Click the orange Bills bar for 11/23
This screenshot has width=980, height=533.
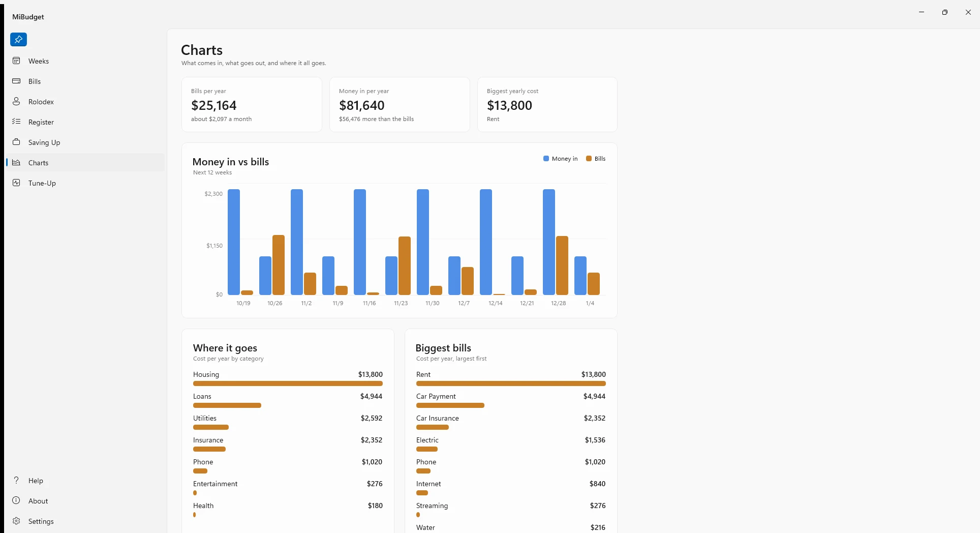click(405, 265)
